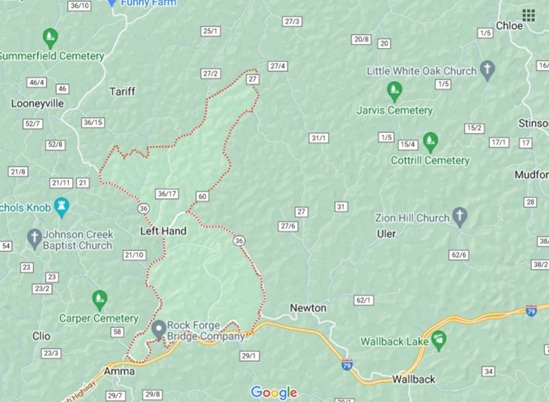Click the Left Hand town label

coord(163,231)
